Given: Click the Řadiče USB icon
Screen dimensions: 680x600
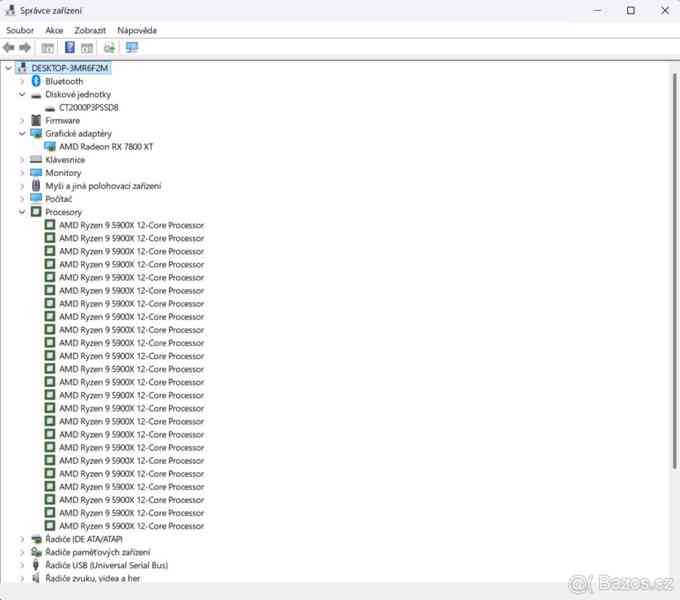Looking at the screenshot, I should 36,565.
